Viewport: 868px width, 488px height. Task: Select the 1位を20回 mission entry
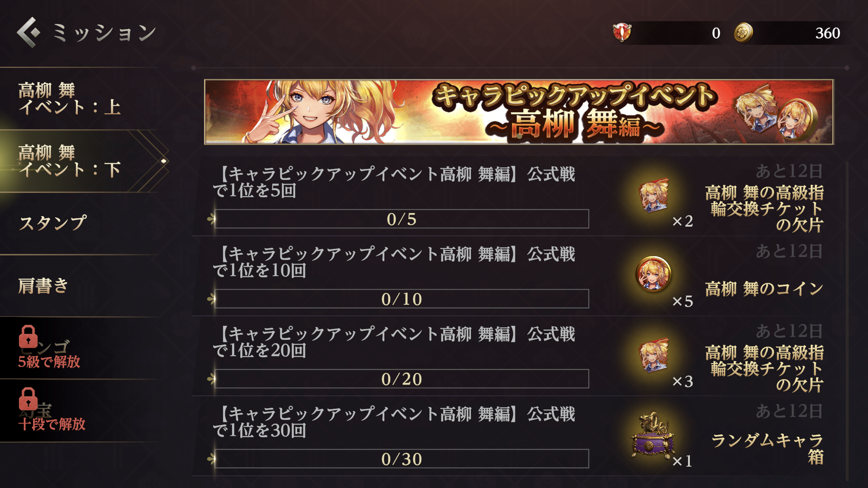coord(519,356)
